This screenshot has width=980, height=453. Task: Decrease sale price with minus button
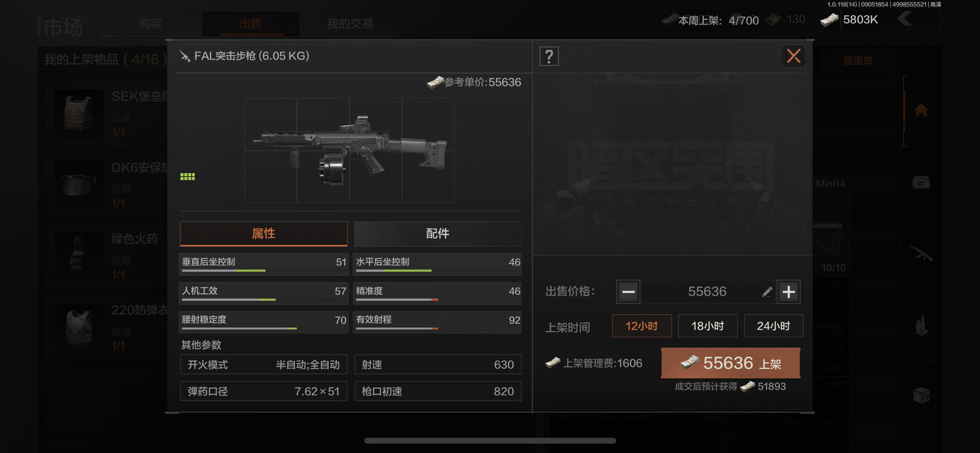(628, 292)
